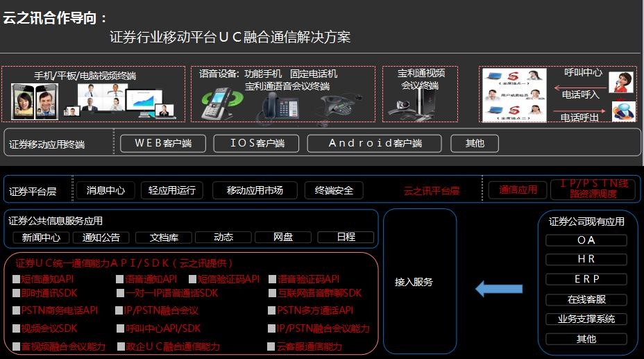
Task: Click the black desk telephone image
Action: click(280, 106)
